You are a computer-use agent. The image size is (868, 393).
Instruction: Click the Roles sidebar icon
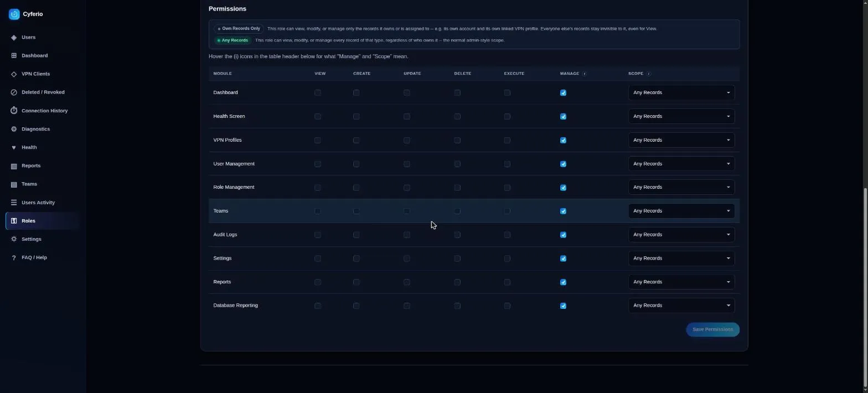pos(14,221)
